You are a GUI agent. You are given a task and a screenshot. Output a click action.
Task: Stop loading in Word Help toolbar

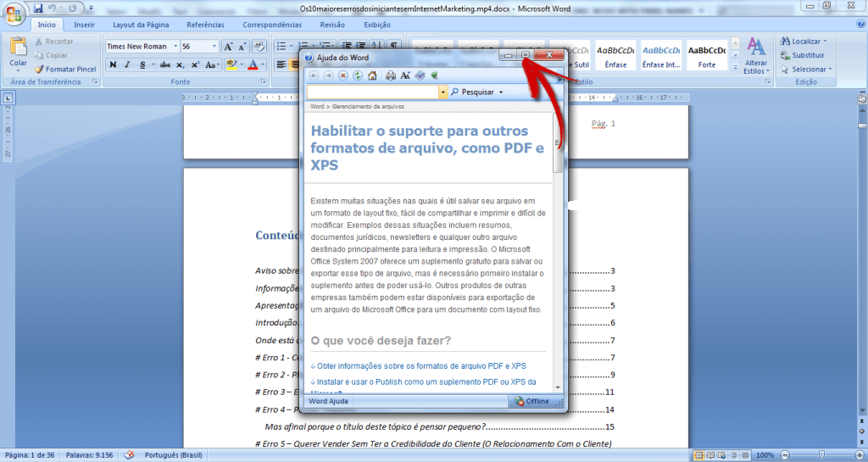tap(343, 75)
